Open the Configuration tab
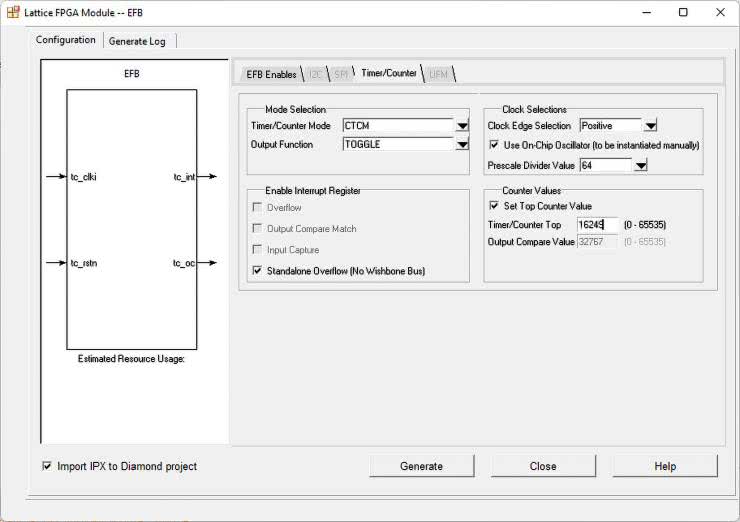The width and height of the screenshot is (740, 522). click(x=66, y=40)
